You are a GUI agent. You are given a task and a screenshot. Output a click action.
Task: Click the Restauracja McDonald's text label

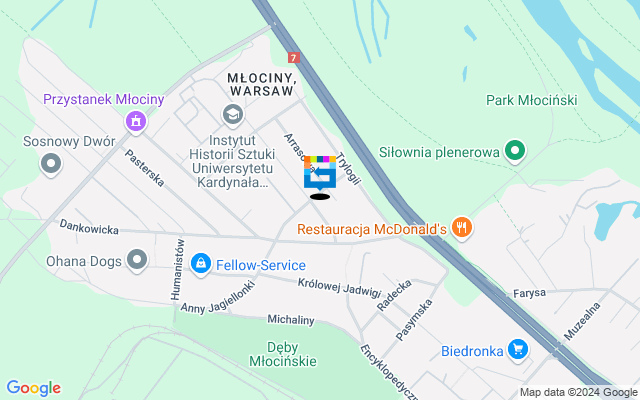pyautogui.click(x=372, y=229)
